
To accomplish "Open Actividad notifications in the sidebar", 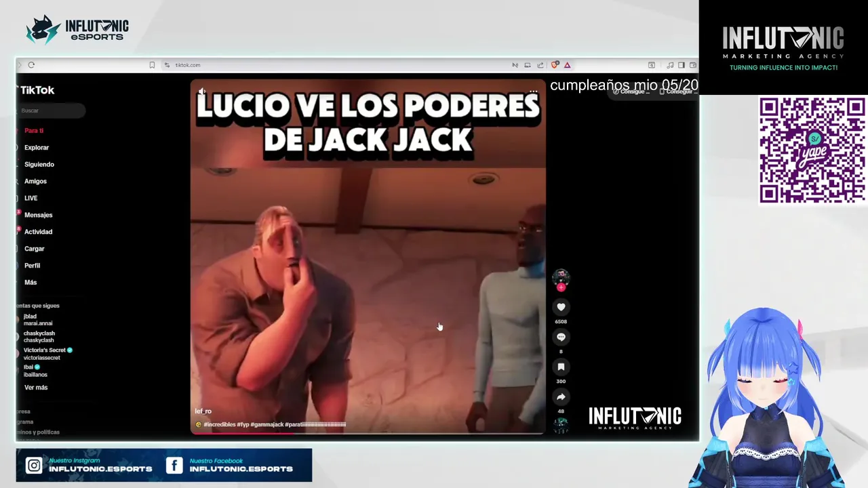I will [x=38, y=232].
